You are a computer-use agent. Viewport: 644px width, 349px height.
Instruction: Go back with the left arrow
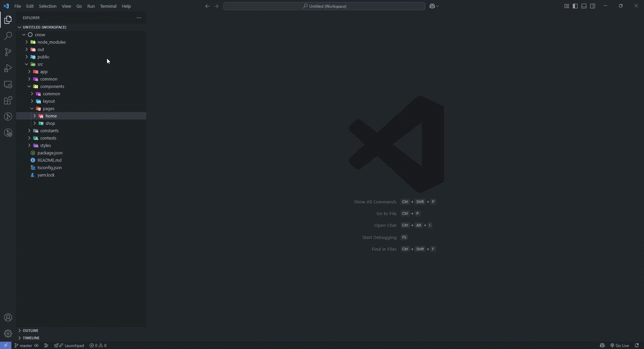[207, 6]
